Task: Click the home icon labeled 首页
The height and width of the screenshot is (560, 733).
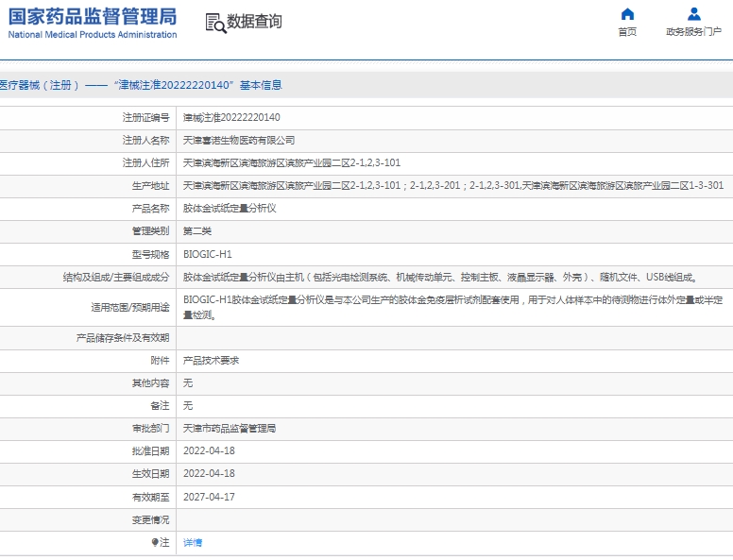Action: click(627, 14)
